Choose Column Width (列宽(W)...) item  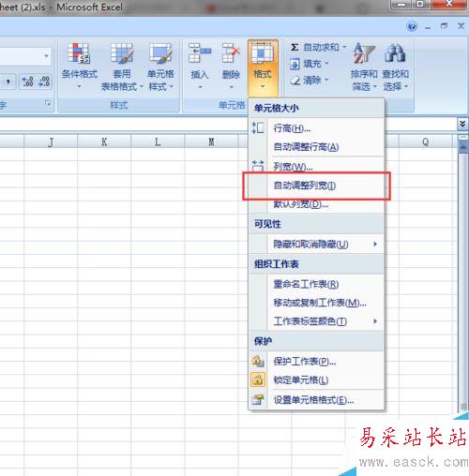click(x=316, y=166)
